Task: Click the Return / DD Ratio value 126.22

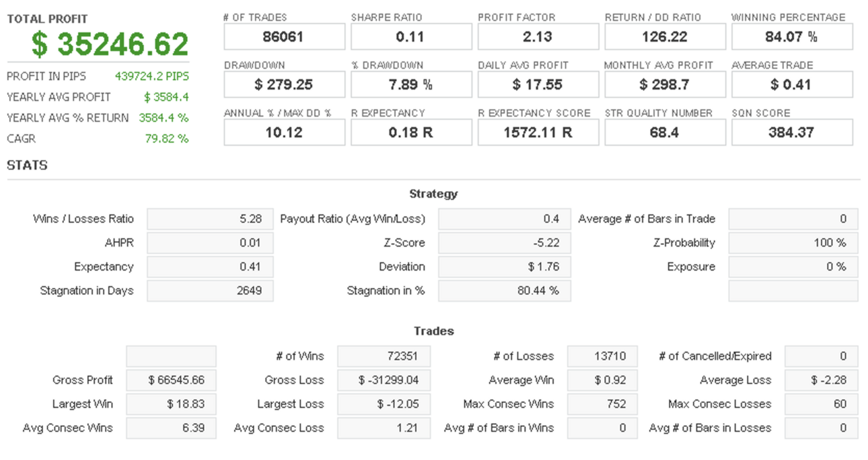Action: point(665,37)
